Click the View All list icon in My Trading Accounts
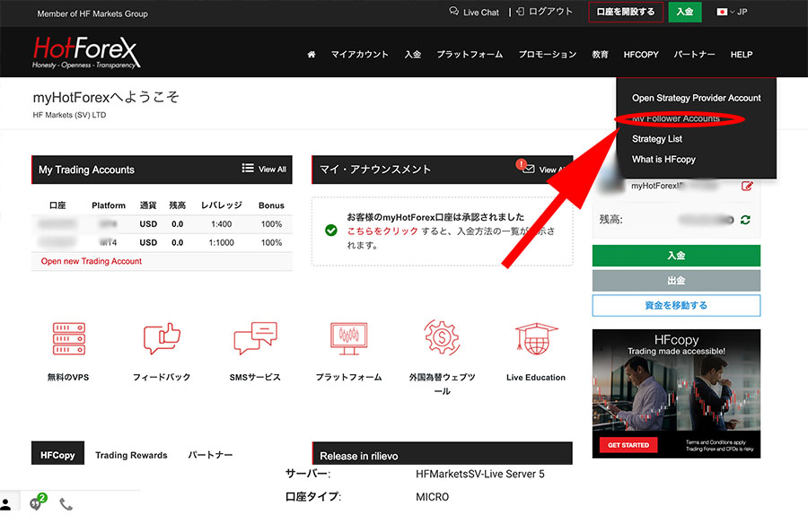 pyautogui.click(x=248, y=169)
